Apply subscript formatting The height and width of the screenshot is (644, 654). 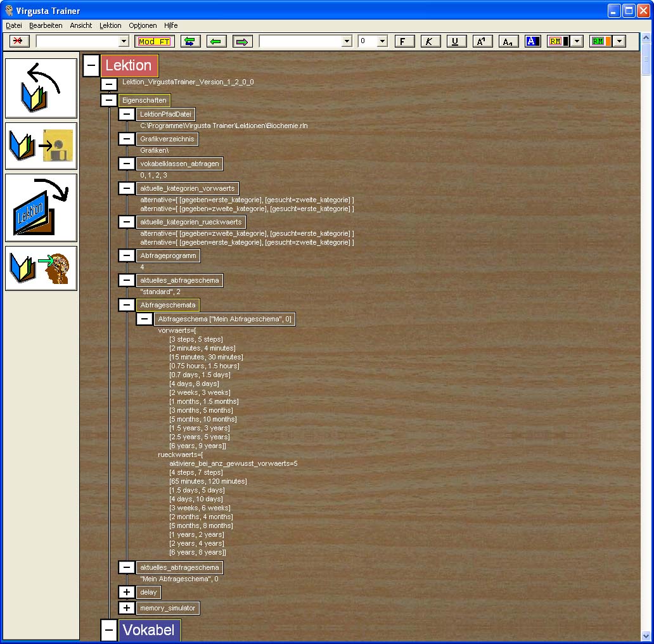pos(508,41)
